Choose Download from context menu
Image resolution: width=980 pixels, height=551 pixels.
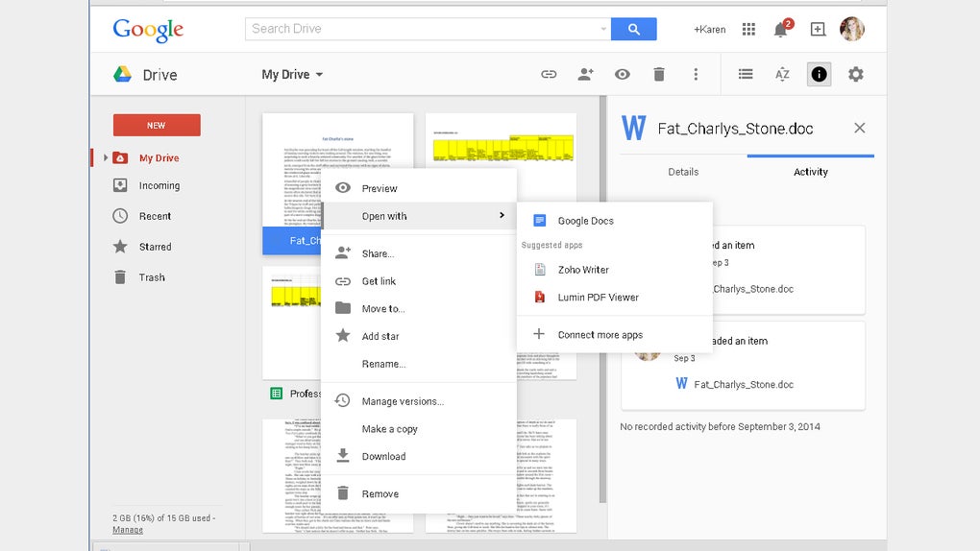[419, 456]
